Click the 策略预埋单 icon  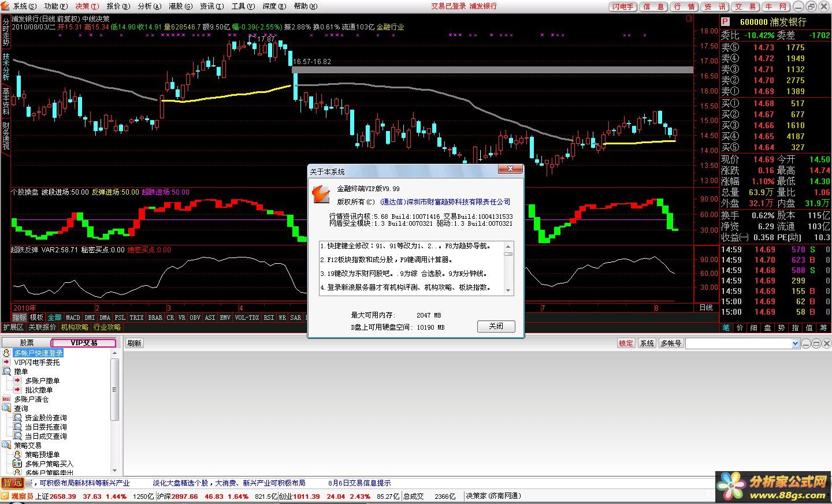(x=17, y=454)
